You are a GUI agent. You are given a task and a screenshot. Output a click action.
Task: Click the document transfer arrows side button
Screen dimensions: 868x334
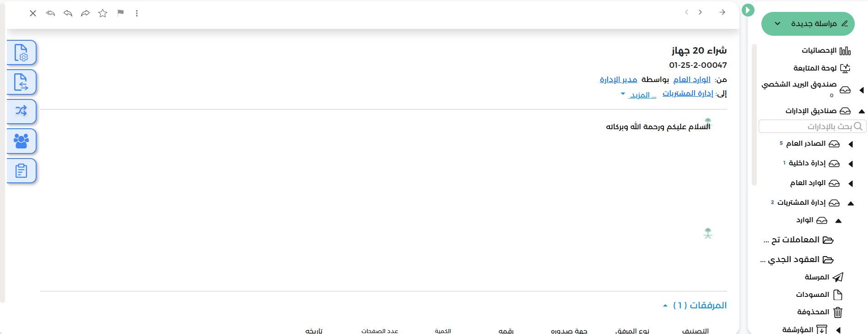(x=22, y=82)
